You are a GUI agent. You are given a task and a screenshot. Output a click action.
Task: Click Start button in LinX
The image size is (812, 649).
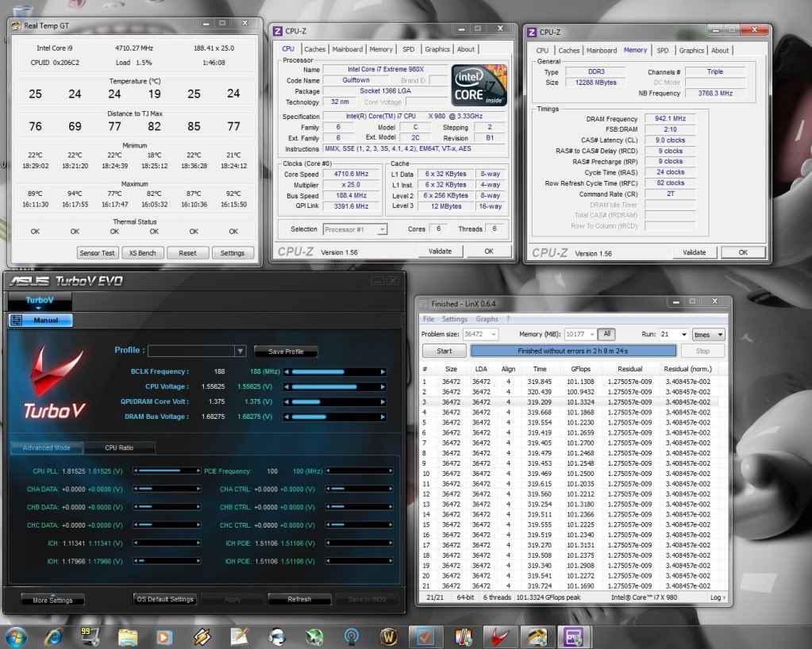tap(444, 351)
